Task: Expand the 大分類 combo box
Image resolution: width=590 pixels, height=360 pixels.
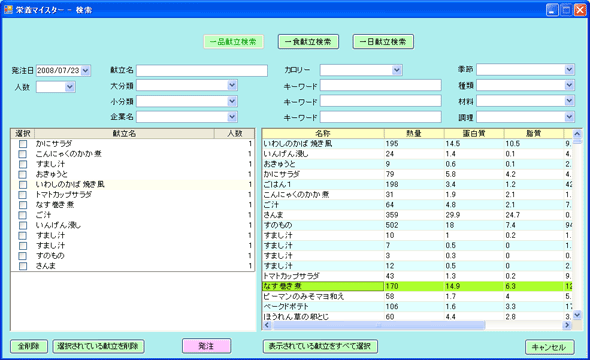Action: pyautogui.click(x=232, y=85)
